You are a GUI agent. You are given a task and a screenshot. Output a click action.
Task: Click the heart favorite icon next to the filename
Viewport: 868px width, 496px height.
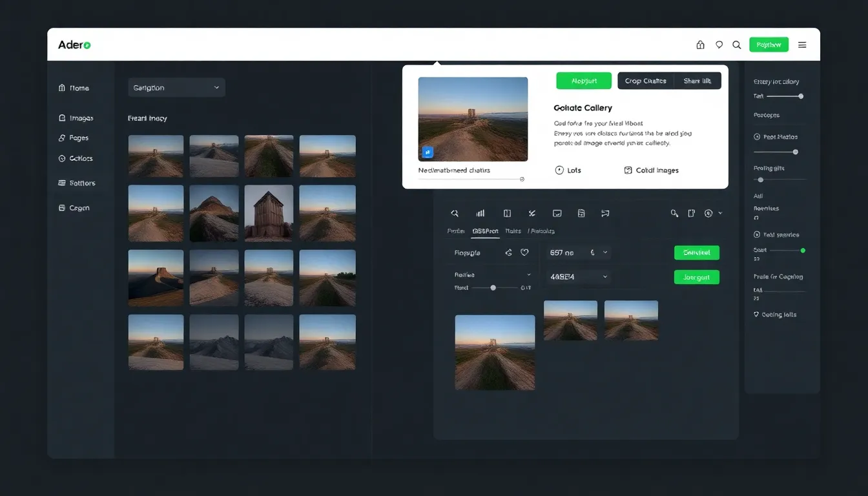pos(524,253)
